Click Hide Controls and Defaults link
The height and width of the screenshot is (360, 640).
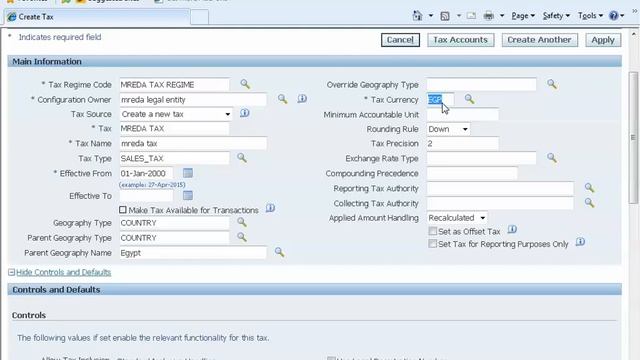coord(64,272)
